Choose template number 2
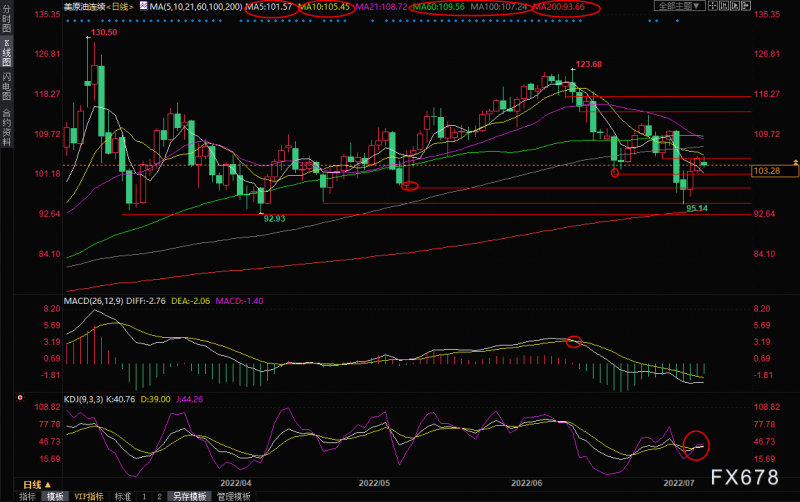Viewport: 800px width, 502px height. pyautogui.click(x=159, y=496)
